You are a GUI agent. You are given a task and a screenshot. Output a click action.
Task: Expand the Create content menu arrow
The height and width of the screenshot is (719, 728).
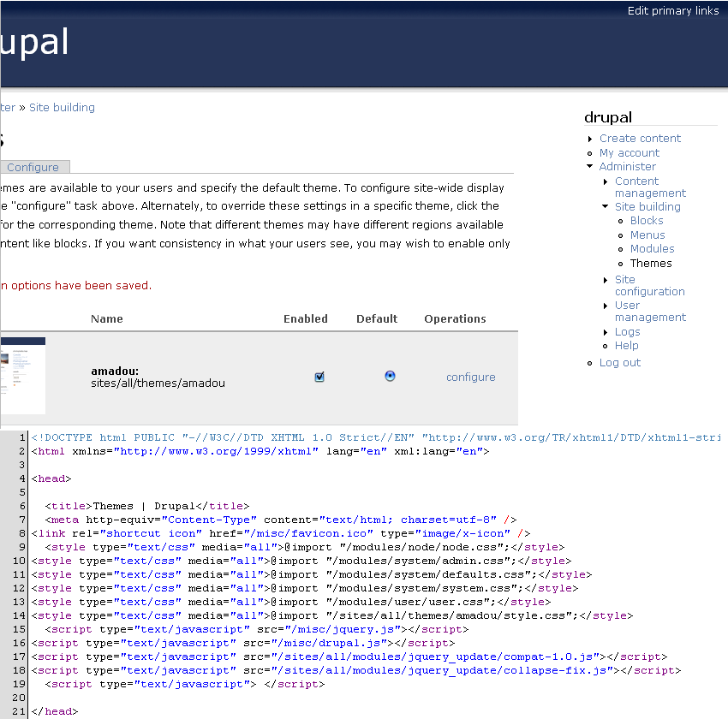click(589, 139)
